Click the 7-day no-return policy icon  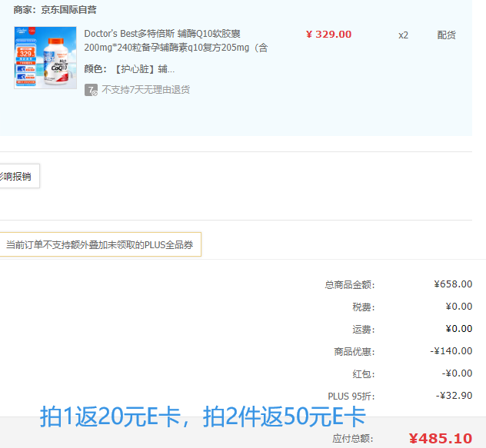pyautogui.click(x=91, y=90)
